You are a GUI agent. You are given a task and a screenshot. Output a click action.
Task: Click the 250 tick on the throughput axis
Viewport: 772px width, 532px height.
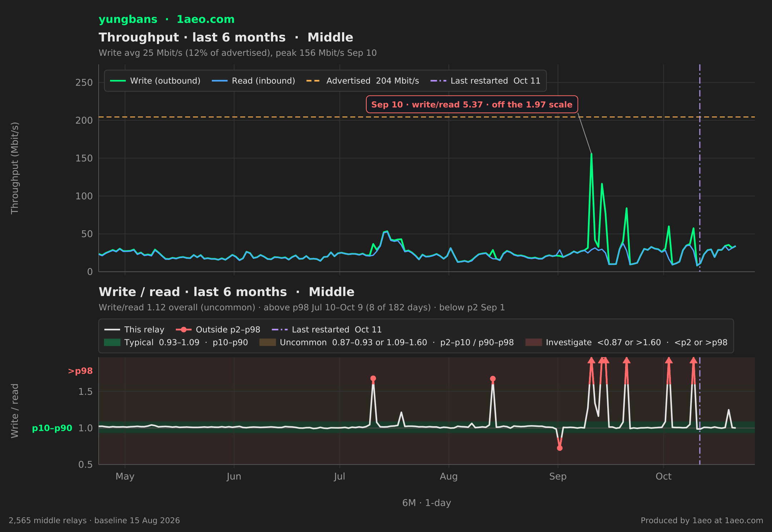coord(84,83)
